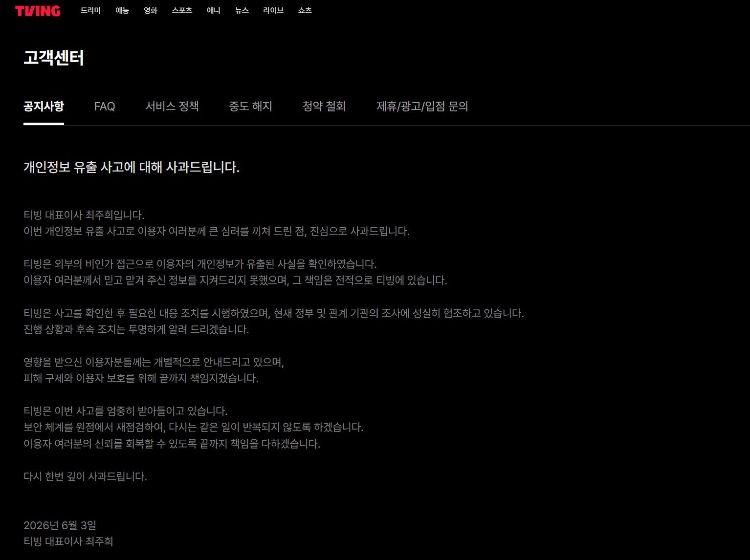Screen dimensions: 750x560
Task: Click the line starting 티빙은 외부의 비인가 접근으로
Action: (x=200, y=264)
